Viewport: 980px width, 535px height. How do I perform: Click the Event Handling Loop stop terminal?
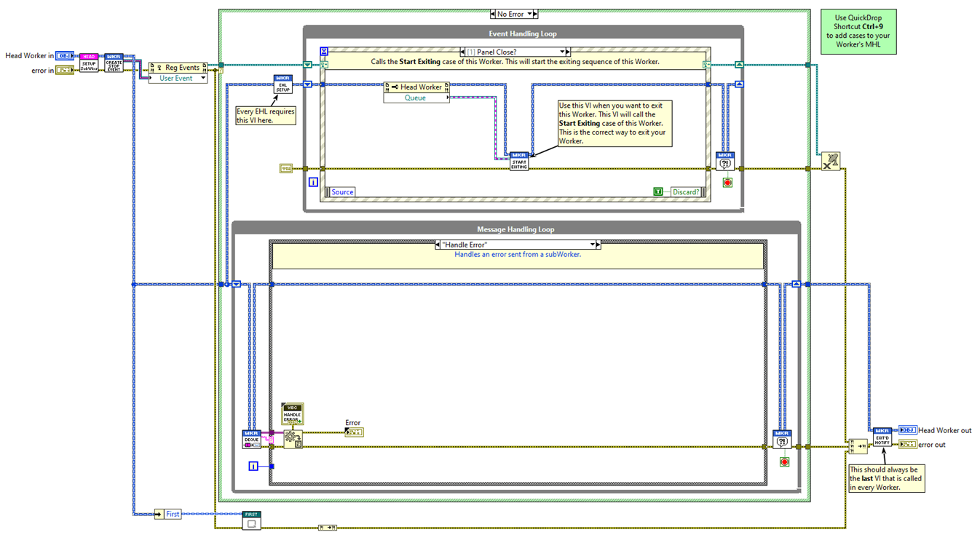coord(727,183)
